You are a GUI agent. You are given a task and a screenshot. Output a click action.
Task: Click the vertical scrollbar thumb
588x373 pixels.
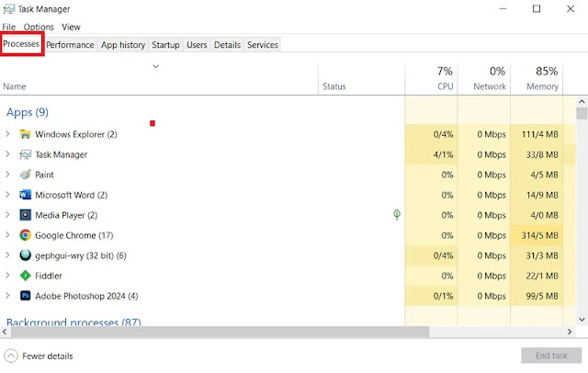[x=582, y=113]
